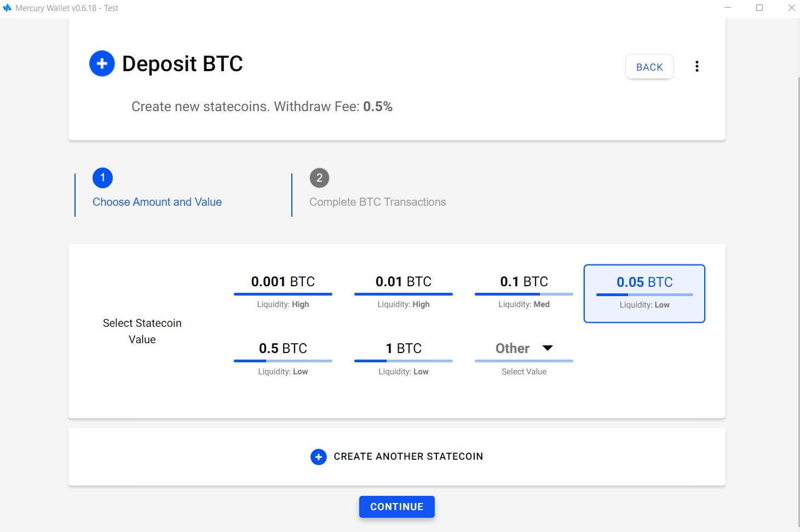Click the 'Deposit BTC' heading
The image size is (800, 532).
pyautogui.click(x=182, y=63)
